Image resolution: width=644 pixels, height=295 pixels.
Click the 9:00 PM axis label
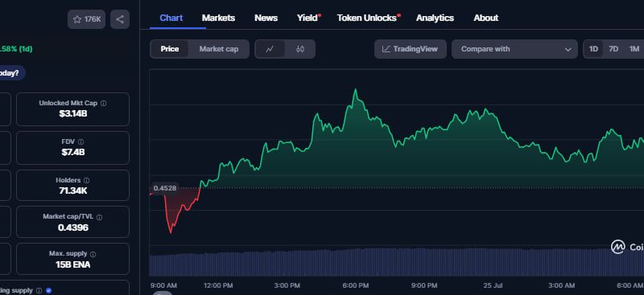[x=424, y=285]
